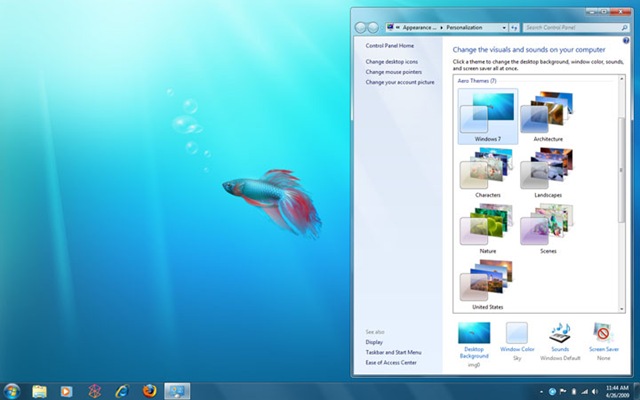Click the address bar refresh button
The height and width of the screenshot is (400, 640).
514,28
